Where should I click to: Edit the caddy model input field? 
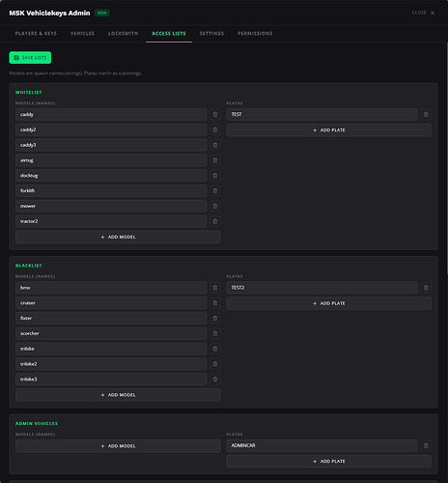coord(111,115)
